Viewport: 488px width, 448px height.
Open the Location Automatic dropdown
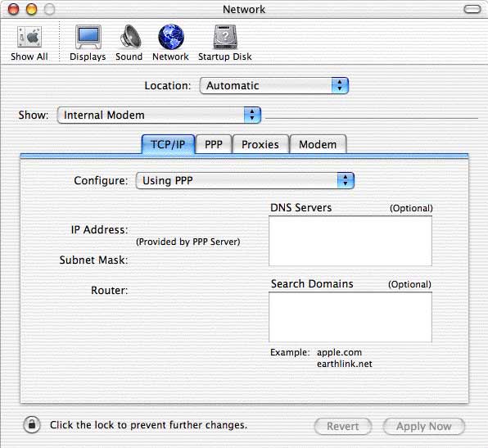[273, 85]
